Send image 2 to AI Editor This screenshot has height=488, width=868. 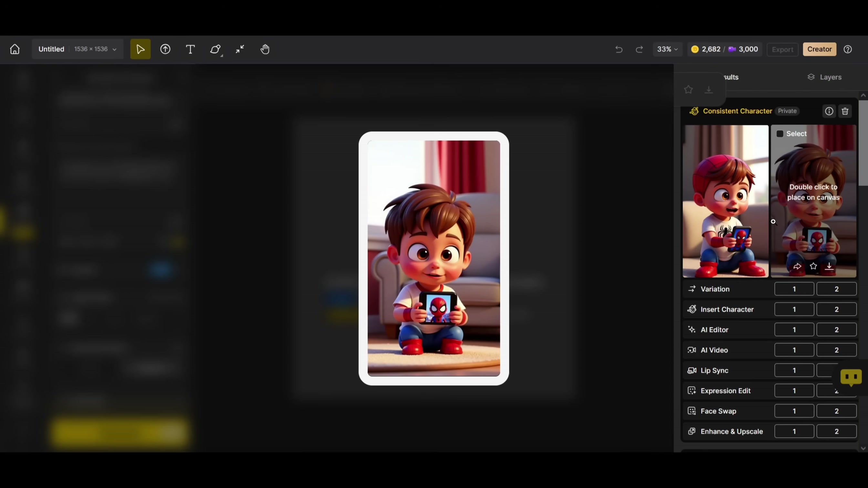click(x=836, y=330)
